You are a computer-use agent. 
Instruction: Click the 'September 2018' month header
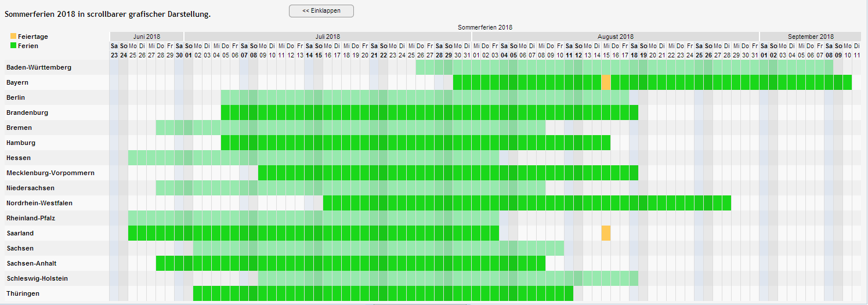pyautogui.click(x=811, y=37)
